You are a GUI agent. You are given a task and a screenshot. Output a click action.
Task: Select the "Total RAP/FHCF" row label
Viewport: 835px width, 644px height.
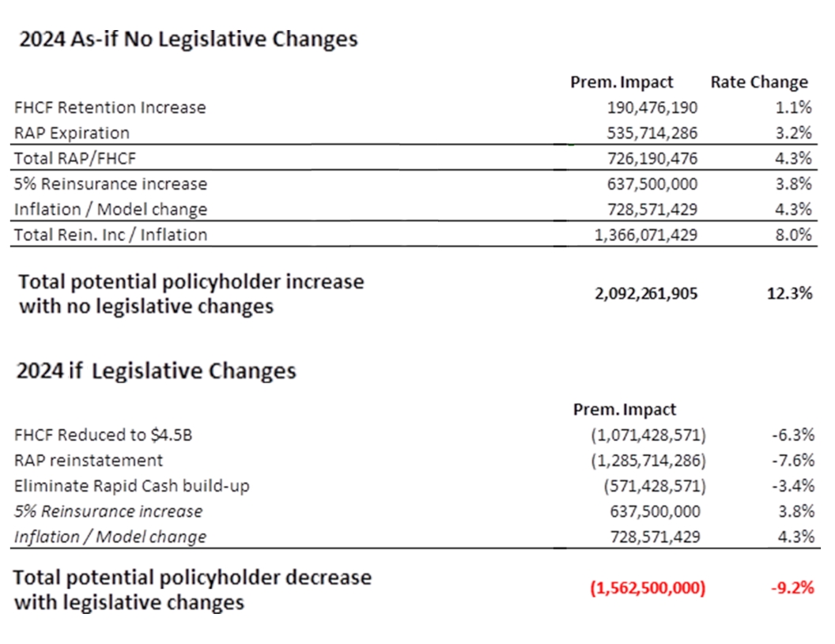click(x=75, y=158)
